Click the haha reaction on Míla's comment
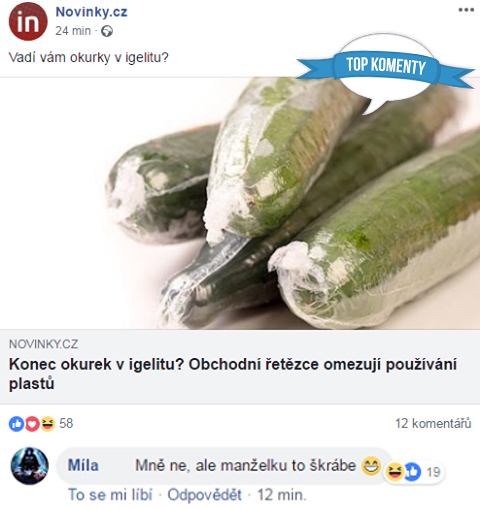Image resolution: width=480 pixels, height=508 pixels. coord(394,472)
